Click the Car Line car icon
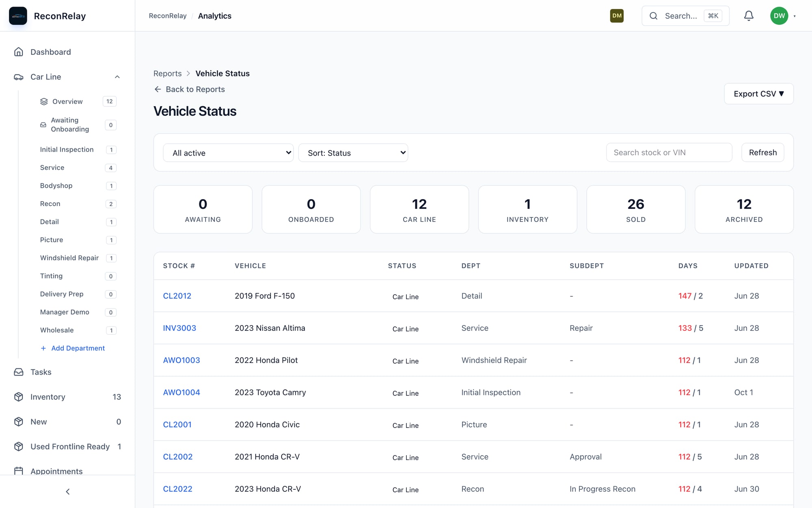 point(19,77)
